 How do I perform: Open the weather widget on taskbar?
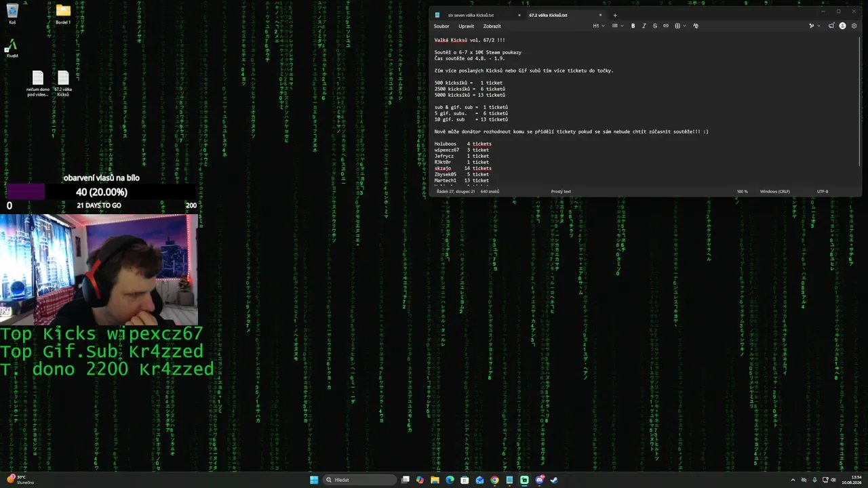click(20, 480)
